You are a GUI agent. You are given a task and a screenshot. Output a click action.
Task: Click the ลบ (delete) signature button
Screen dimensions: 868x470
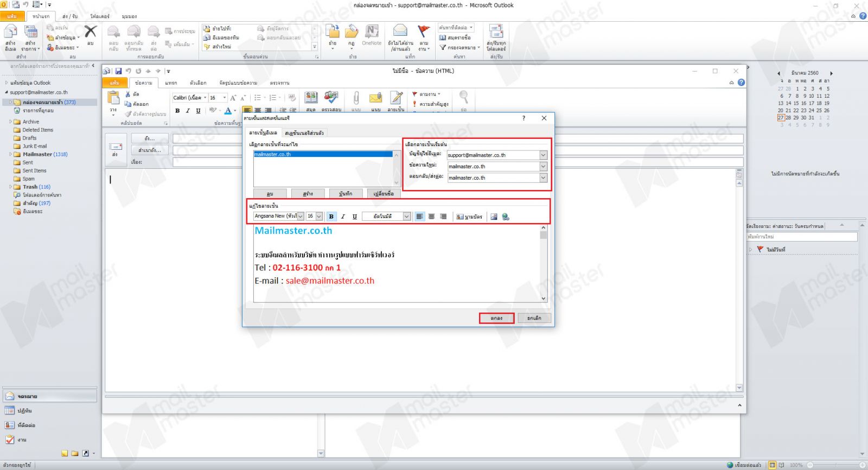[270, 194]
